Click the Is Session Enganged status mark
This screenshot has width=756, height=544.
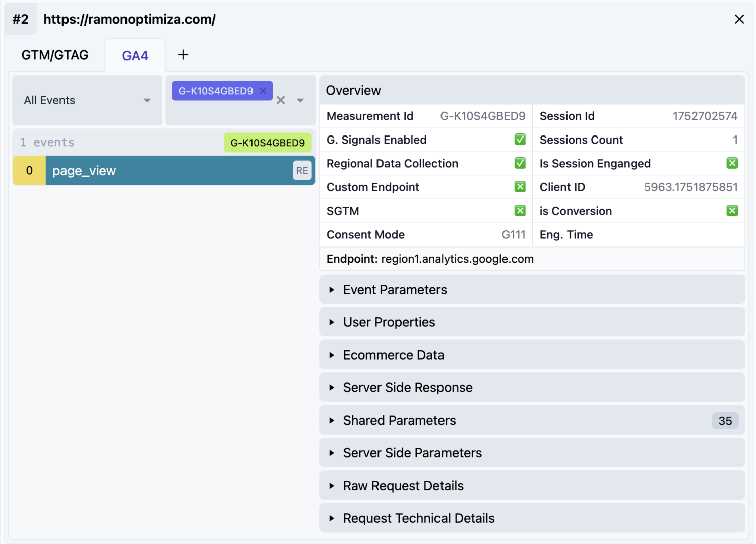coord(732,163)
